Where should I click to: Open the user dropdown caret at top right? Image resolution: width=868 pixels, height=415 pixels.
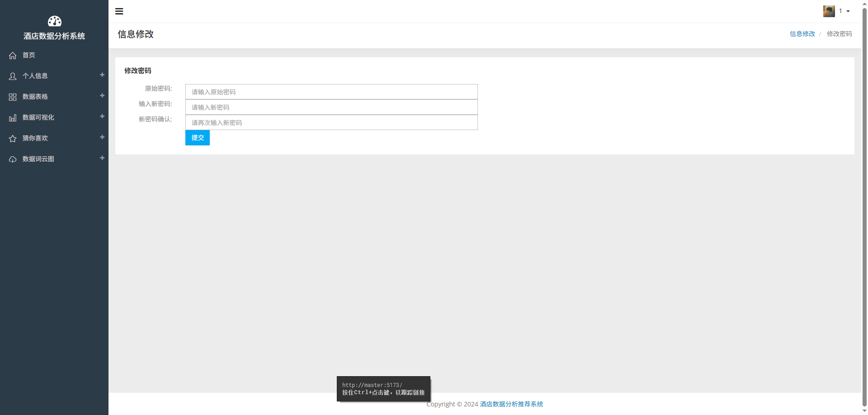(848, 11)
